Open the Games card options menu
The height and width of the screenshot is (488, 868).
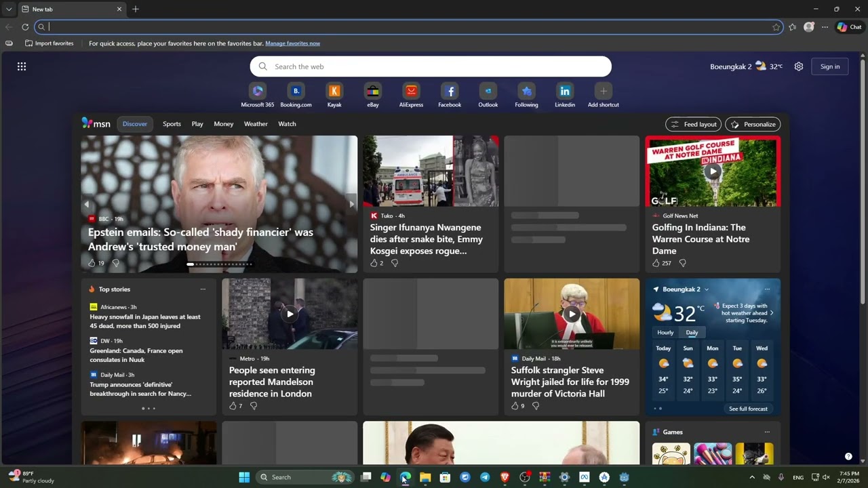pyautogui.click(x=767, y=432)
